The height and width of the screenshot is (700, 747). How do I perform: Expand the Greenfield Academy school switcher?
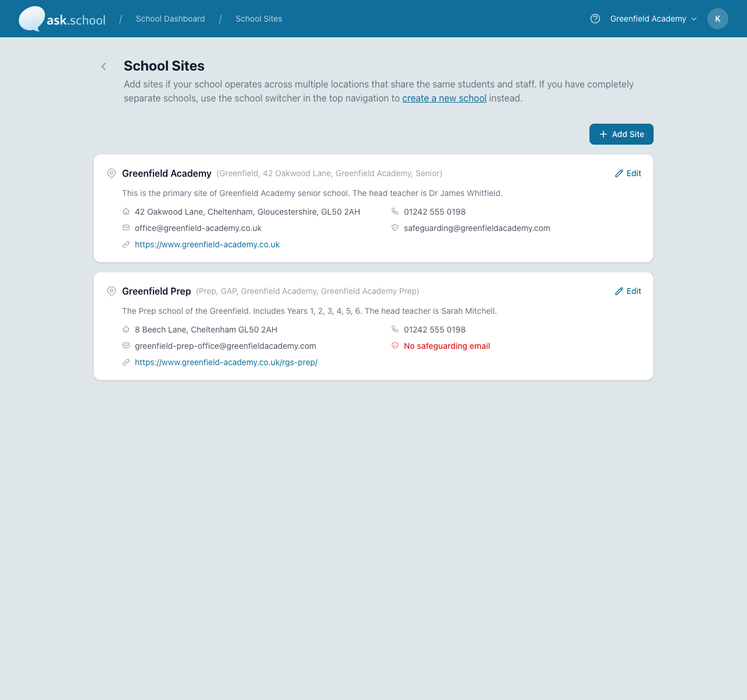(654, 19)
